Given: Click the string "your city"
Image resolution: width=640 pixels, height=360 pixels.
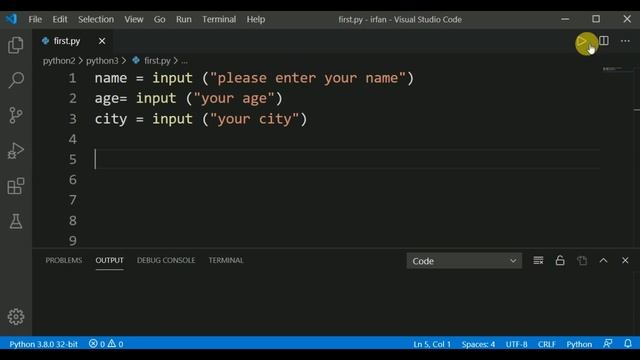Looking at the screenshot, I should [x=254, y=119].
